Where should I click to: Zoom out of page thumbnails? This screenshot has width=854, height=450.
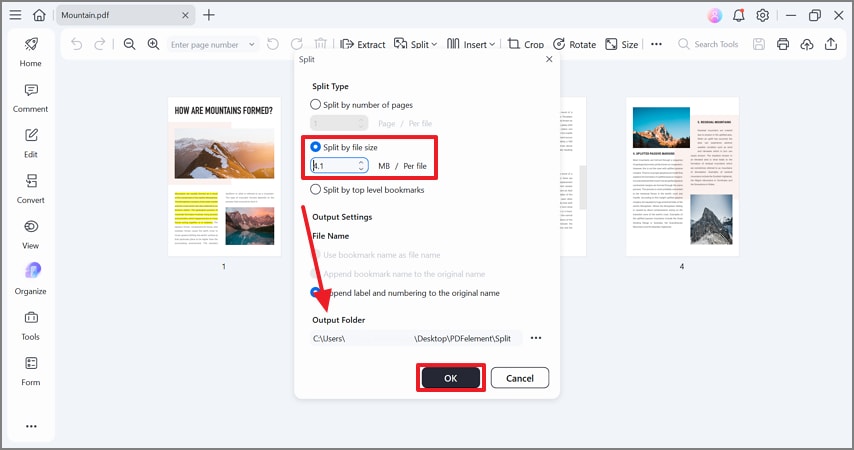click(x=129, y=44)
